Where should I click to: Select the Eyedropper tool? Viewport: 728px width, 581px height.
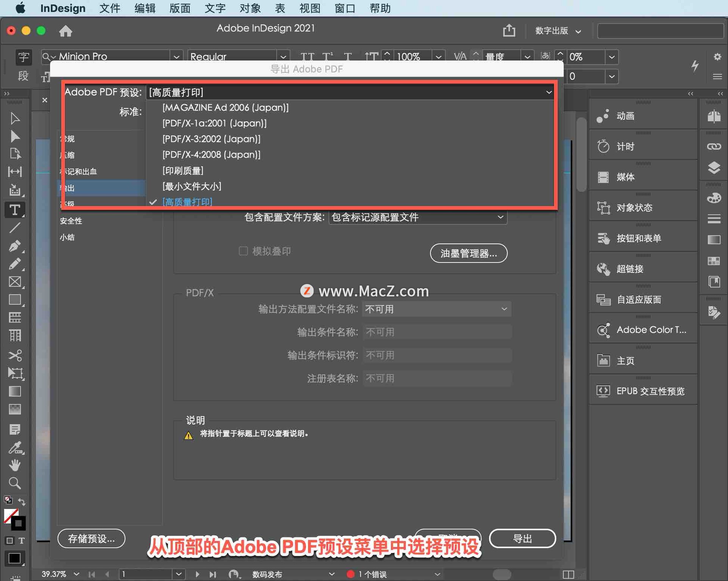(x=16, y=448)
